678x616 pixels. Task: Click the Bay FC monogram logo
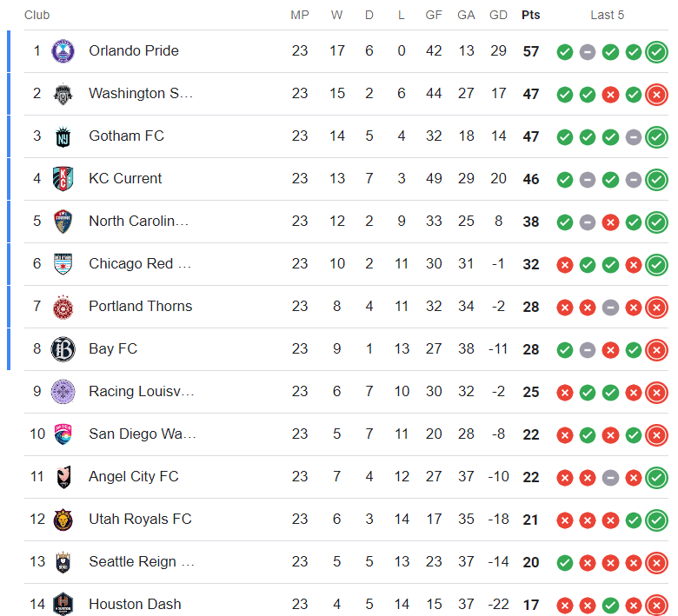[63, 349]
